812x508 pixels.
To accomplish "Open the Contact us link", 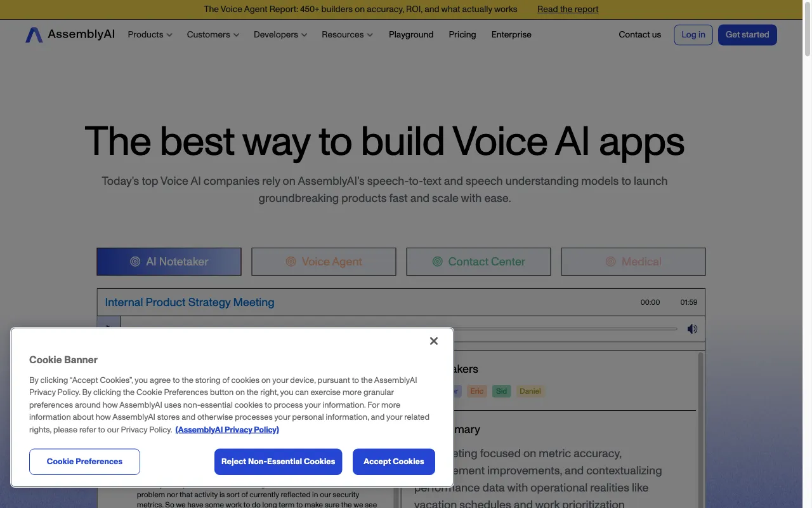I will click(640, 35).
